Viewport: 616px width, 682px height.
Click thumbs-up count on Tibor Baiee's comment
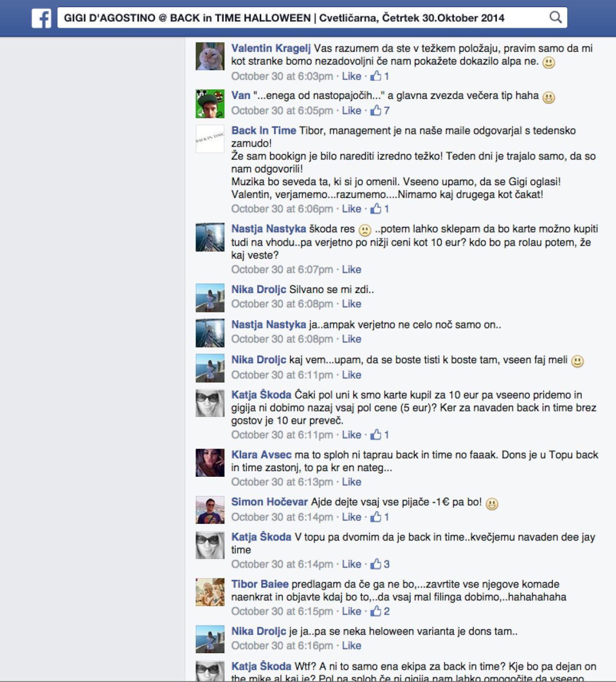pyautogui.click(x=387, y=611)
